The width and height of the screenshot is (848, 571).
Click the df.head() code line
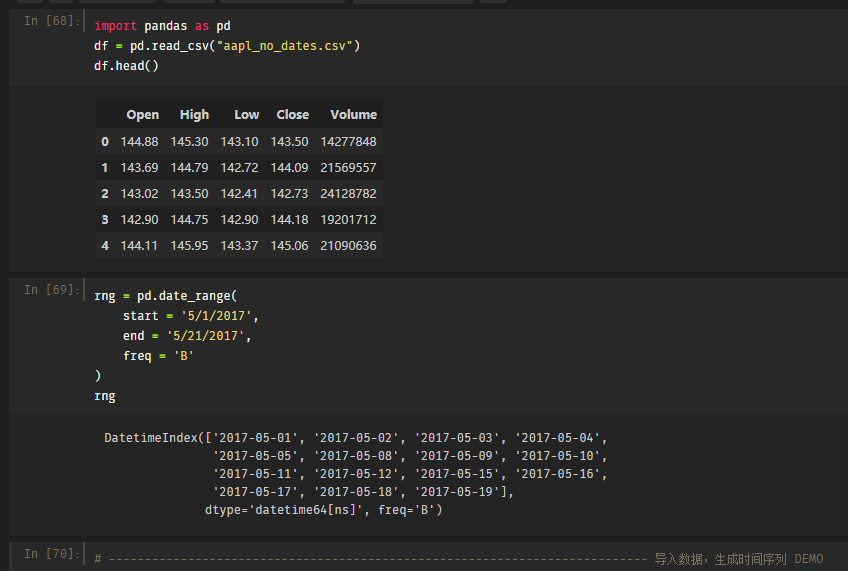(127, 66)
